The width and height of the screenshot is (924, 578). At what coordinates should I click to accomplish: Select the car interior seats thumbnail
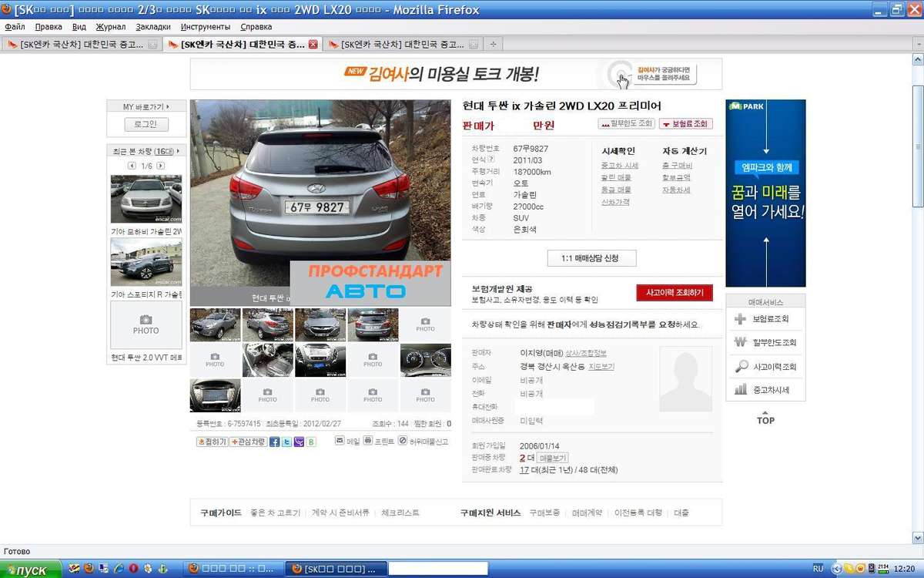click(x=267, y=360)
